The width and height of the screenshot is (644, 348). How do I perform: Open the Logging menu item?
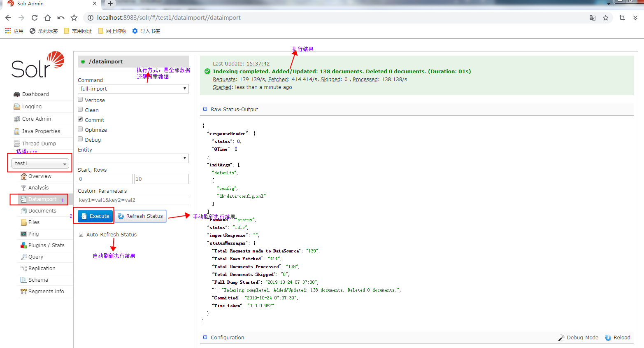coord(32,107)
